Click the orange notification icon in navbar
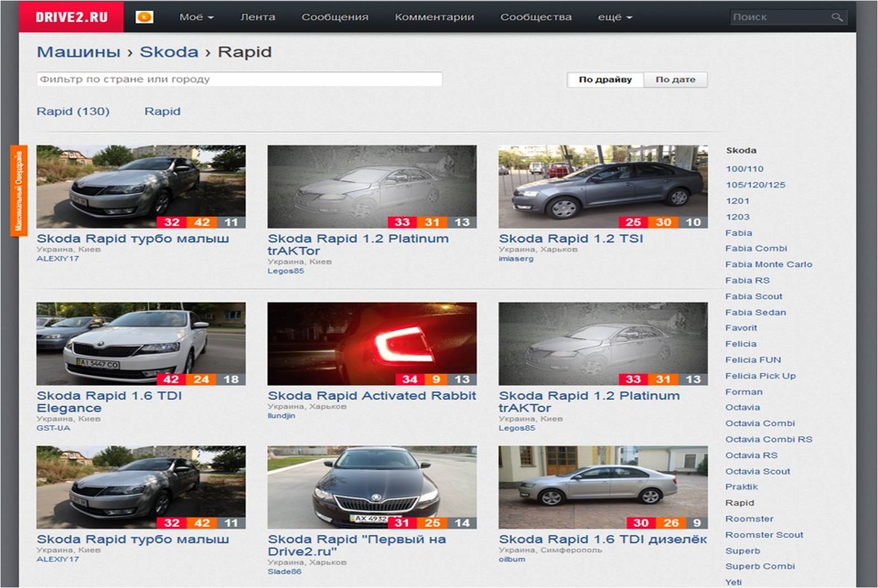The width and height of the screenshot is (878, 588). pos(145,17)
